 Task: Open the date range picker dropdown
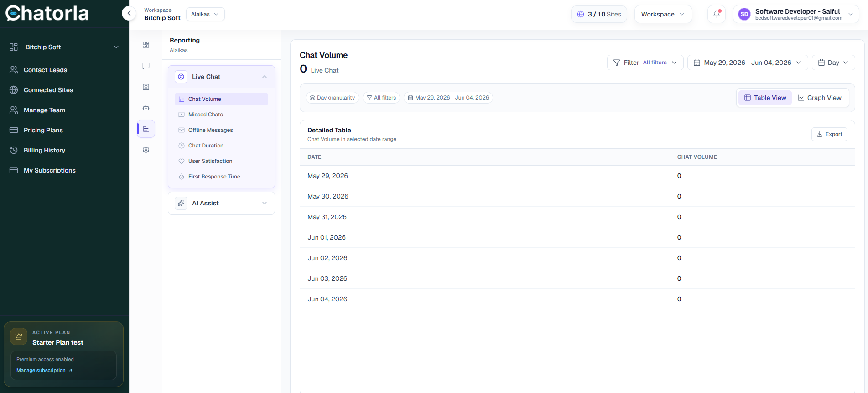click(748, 63)
